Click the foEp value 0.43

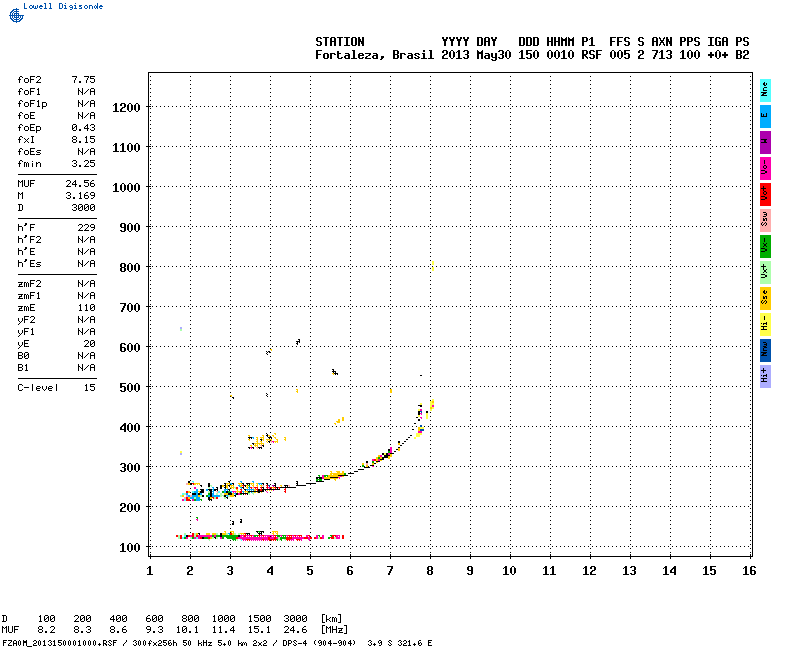click(x=83, y=128)
